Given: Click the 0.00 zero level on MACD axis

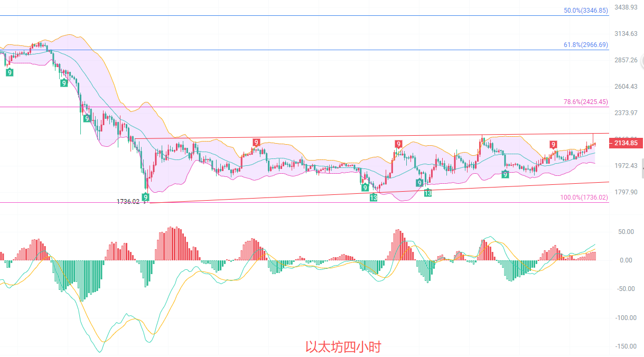Looking at the screenshot, I should click(626, 260).
